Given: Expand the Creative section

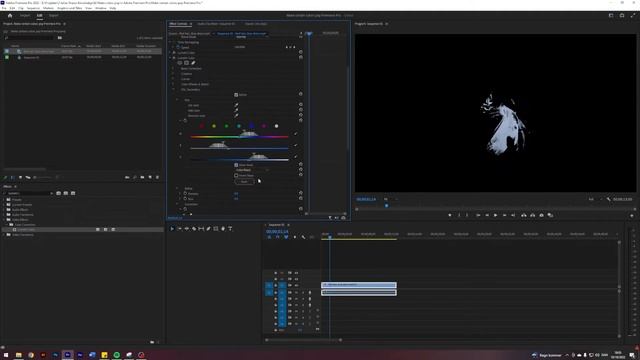Looking at the screenshot, I should click(173, 74).
